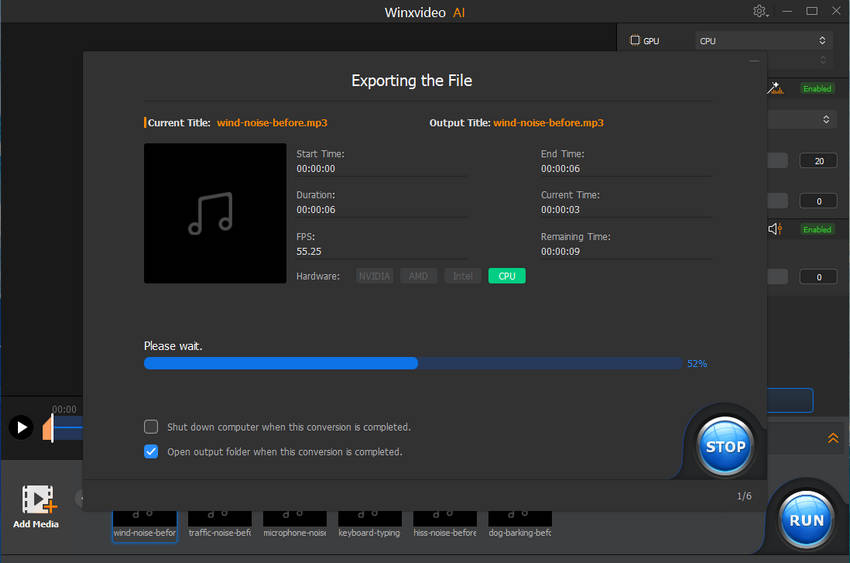This screenshot has width=850, height=563.
Task: Stop the export with STOP button
Action: pyautogui.click(x=725, y=446)
